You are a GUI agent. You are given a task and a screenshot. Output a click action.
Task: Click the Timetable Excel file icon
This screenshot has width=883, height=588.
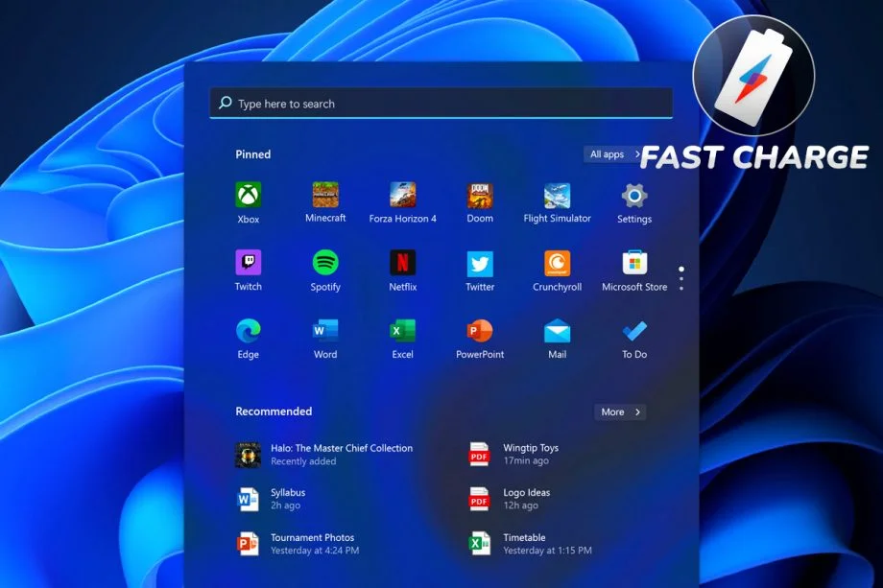(x=479, y=544)
